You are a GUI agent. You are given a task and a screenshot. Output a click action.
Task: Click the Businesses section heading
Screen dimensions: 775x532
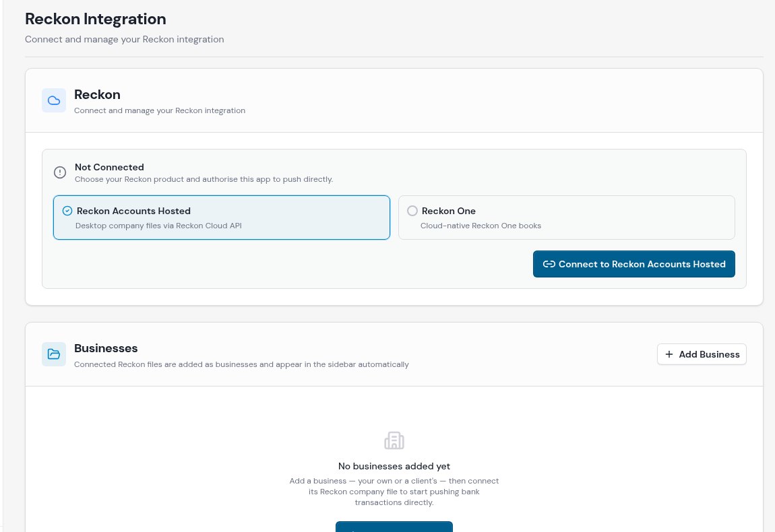click(x=106, y=348)
